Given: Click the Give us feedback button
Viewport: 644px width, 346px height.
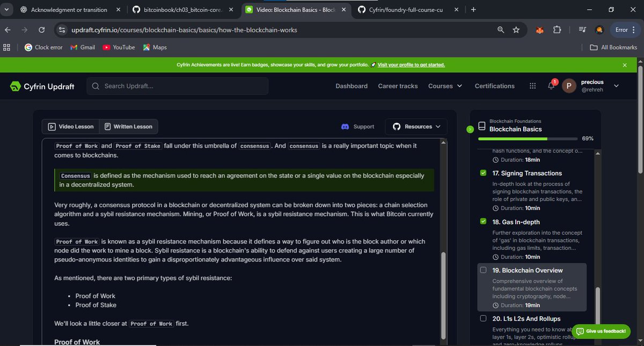Looking at the screenshot, I should pos(600,331).
